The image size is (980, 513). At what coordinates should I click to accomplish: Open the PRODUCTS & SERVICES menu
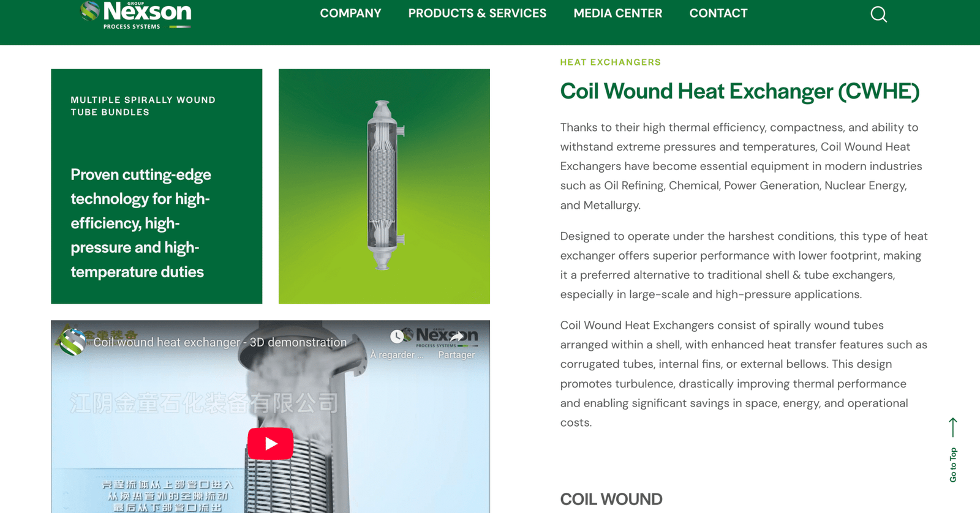pos(477,13)
